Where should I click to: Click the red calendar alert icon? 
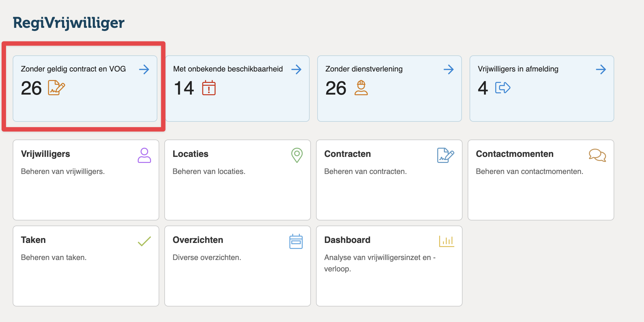pyautogui.click(x=209, y=88)
